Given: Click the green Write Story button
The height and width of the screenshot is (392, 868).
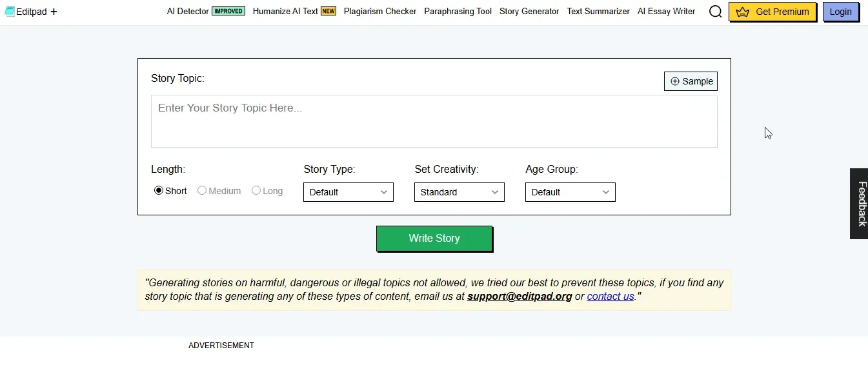Looking at the screenshot, I should pyautogui.click(x=434, y=238).
